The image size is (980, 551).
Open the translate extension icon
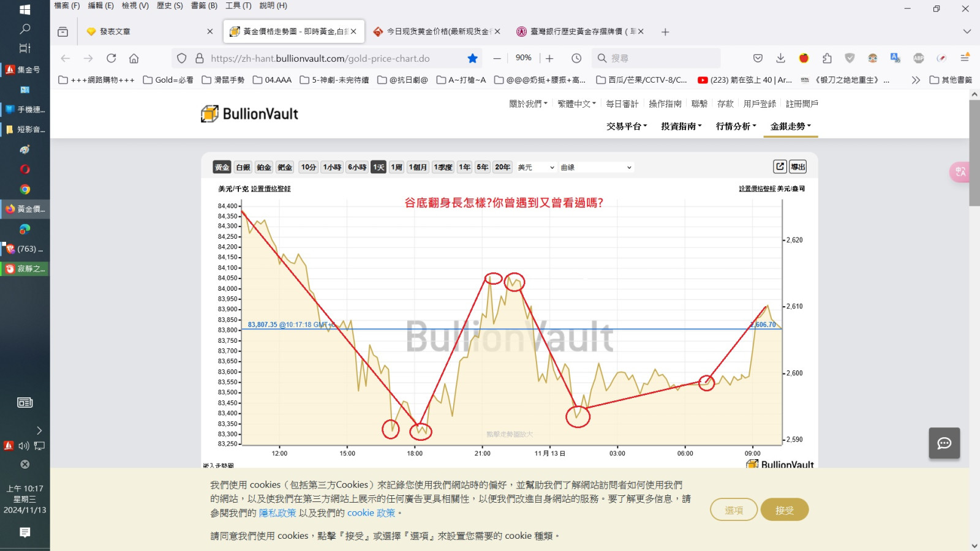click(895, 58)
